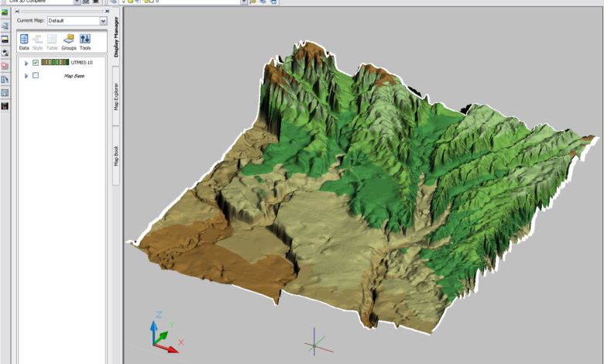This screenshot has width=604, height=364.
Task: Open the Groups tool in Display Manager
Action: click(x=69, y=42)
